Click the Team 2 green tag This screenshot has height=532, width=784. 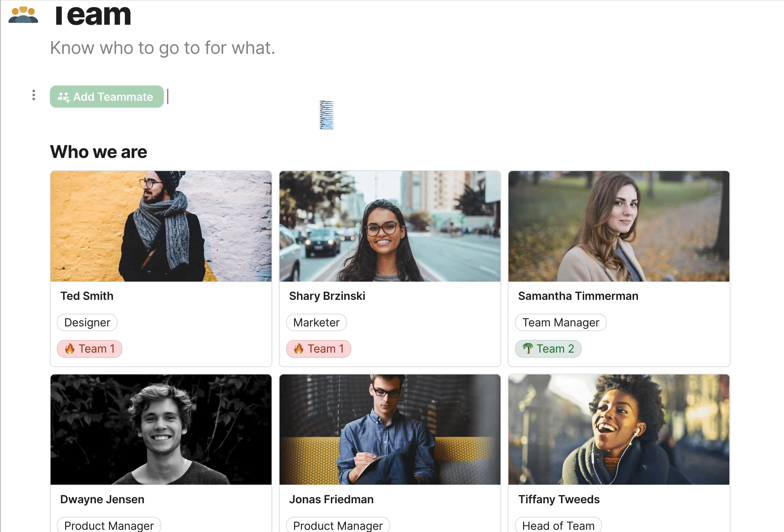(x=548, y=349)
